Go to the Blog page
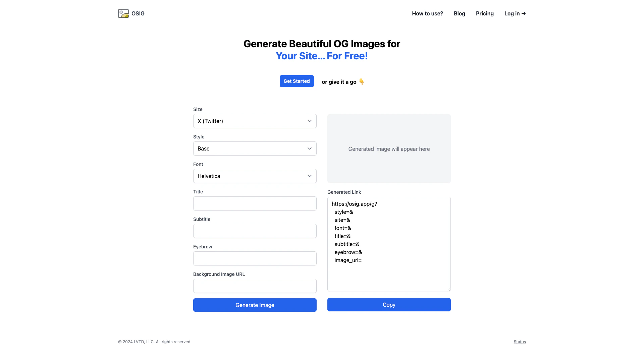 (x=459, y=13)
